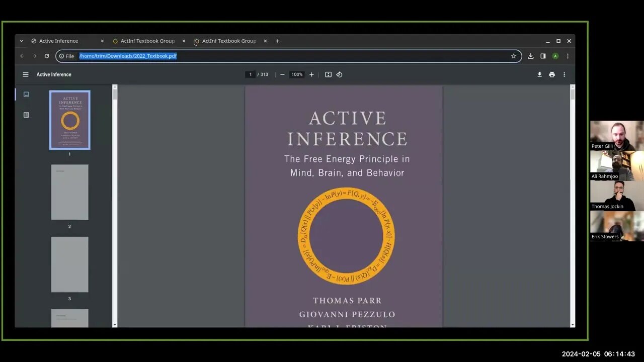Click the '/ 313' total pages text
Screen dimensions: 644x362
click(263, 74)
